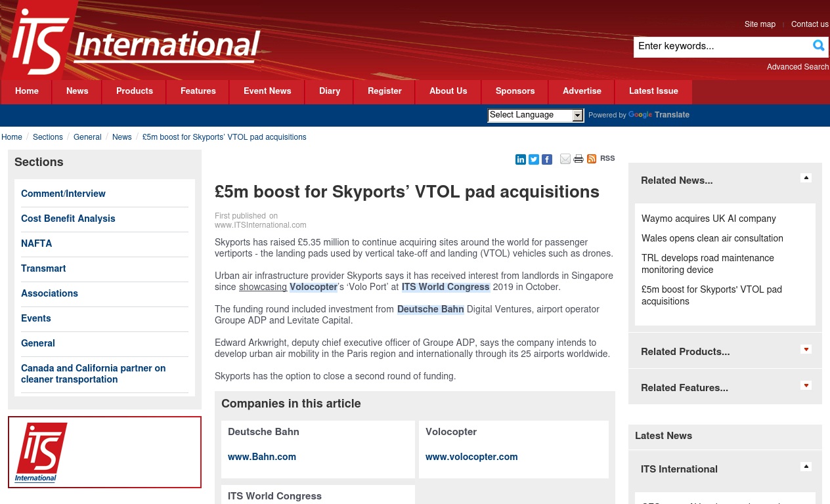The height and width of the screenshot is (504, 830).
Task: Collapse ITS International latest news arrow
Action: pyautogui.click(x=806, y=467)
